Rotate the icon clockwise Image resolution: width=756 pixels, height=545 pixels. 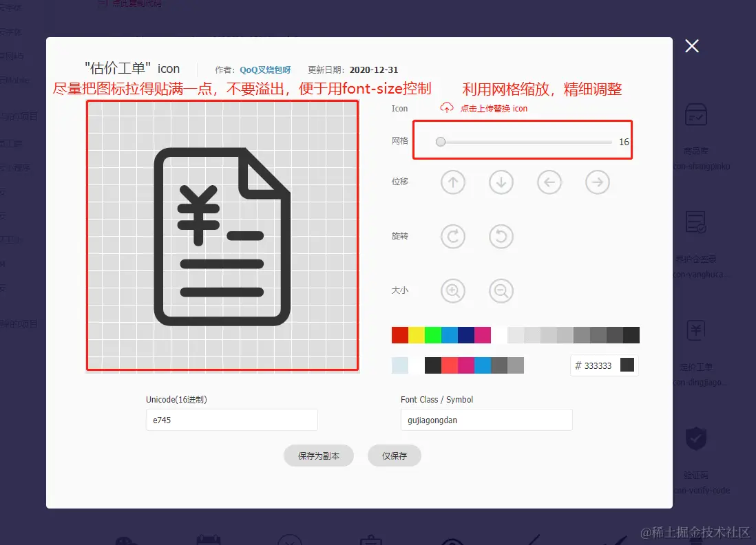453,237
